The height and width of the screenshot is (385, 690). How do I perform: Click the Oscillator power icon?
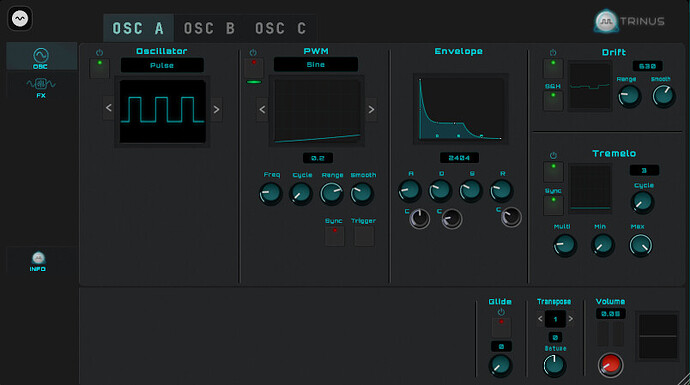click(x=99, y=52)
